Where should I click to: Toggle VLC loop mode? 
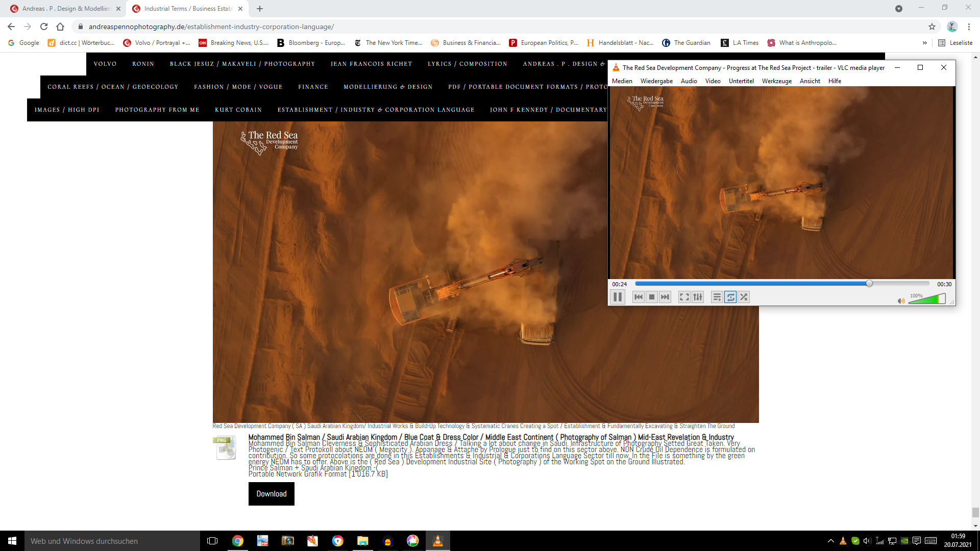(x=730, y=297)
